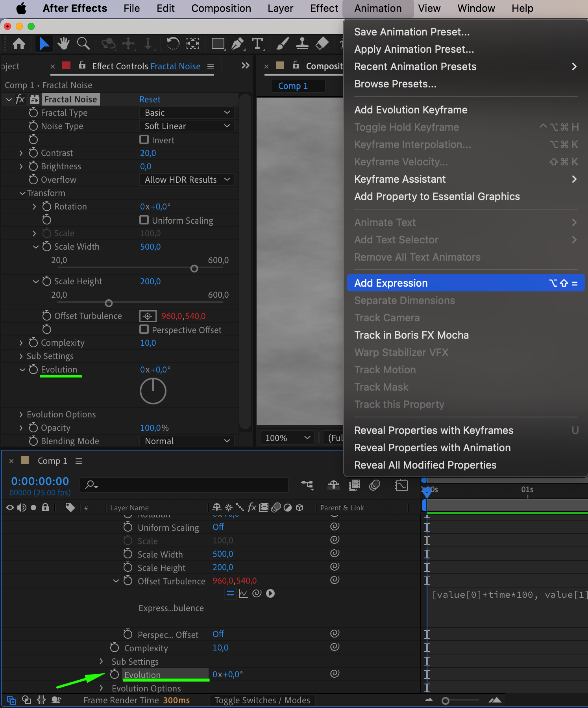Click Toggle Switches / Modes button
The width and height of the screenshot is (588, 708).
[x=262, y=700]
